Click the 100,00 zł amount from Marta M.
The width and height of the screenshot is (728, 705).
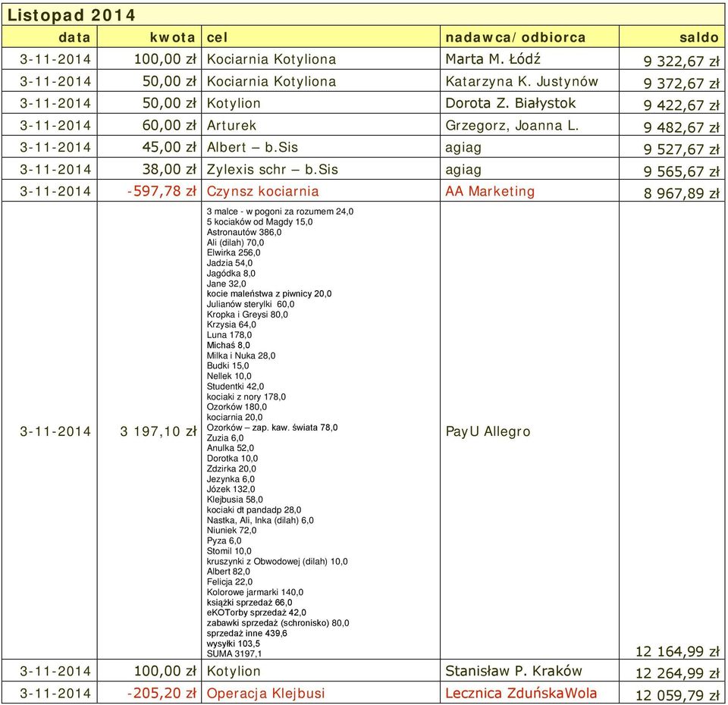point(165,59)
